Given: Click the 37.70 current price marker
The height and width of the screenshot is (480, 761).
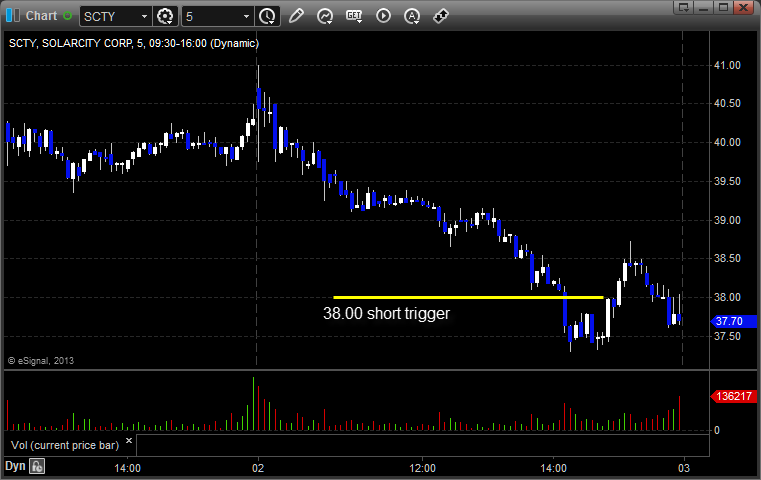Looking at the screenshot, I should pyautogui.click(x=733, y=321).
